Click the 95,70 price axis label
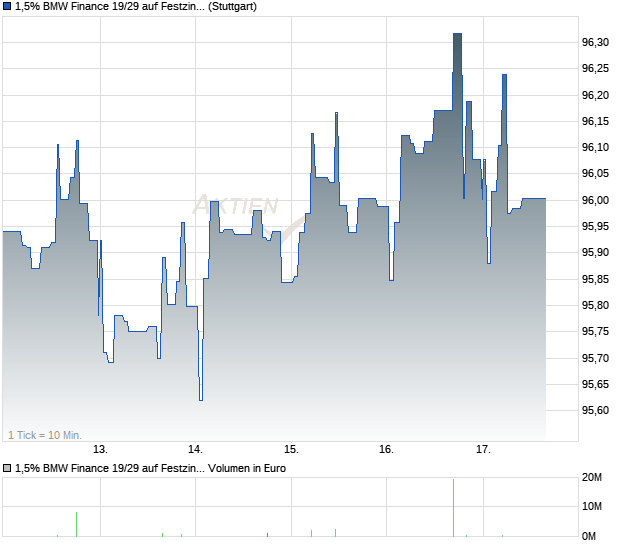The height and width of the screenshot is (546, 620). click(595, 359)
